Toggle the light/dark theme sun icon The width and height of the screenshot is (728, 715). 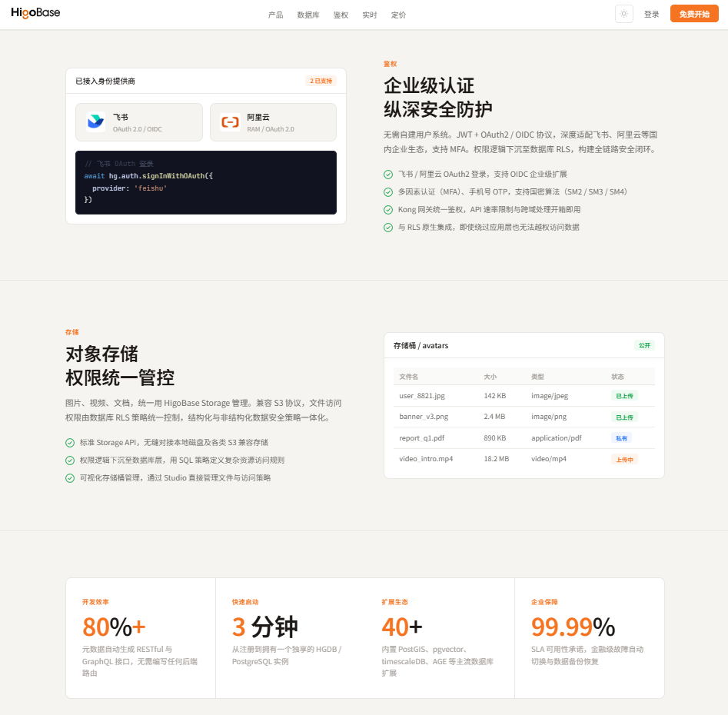pyautogui.click(x=624, y=14)
